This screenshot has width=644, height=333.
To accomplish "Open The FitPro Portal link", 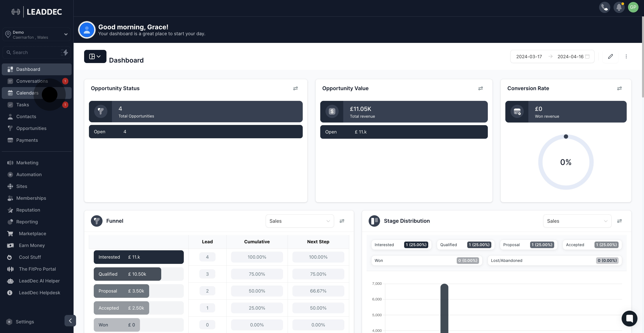I will (37, 269).
